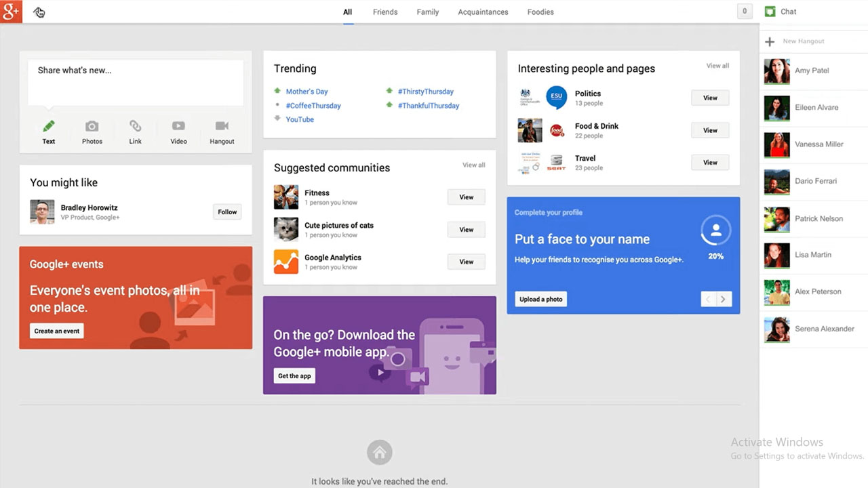
Task: Click the Food & Drink red logo icon
Action: pos(557,130)
